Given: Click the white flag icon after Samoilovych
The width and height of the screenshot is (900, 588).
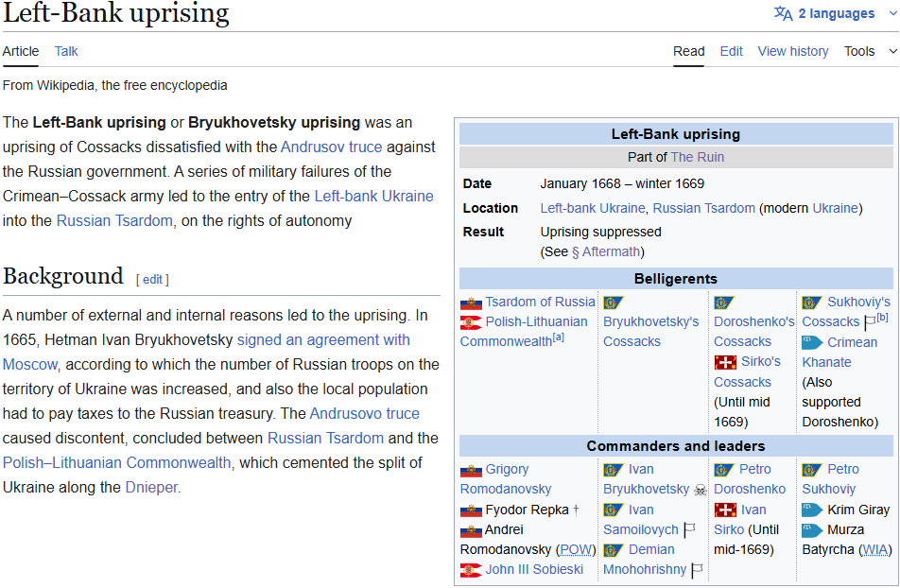Looking at the screenshot, I should point(689,530).
